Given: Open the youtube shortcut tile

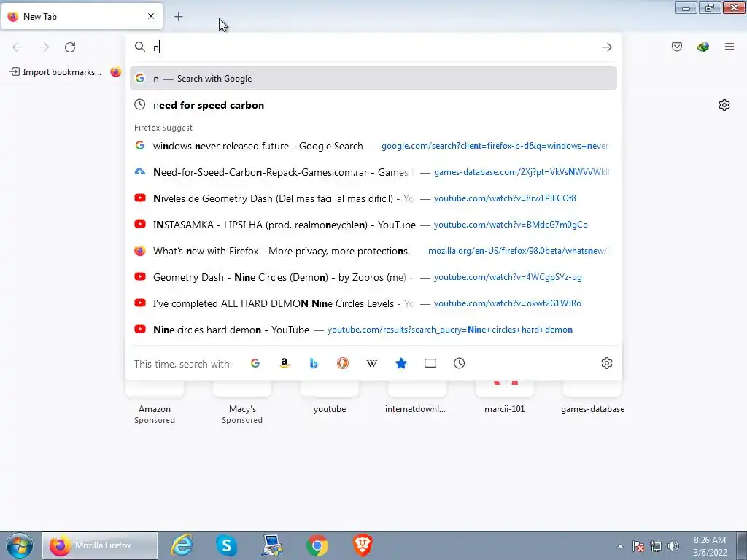Looking at the screenshot, I should coord(330,398).
